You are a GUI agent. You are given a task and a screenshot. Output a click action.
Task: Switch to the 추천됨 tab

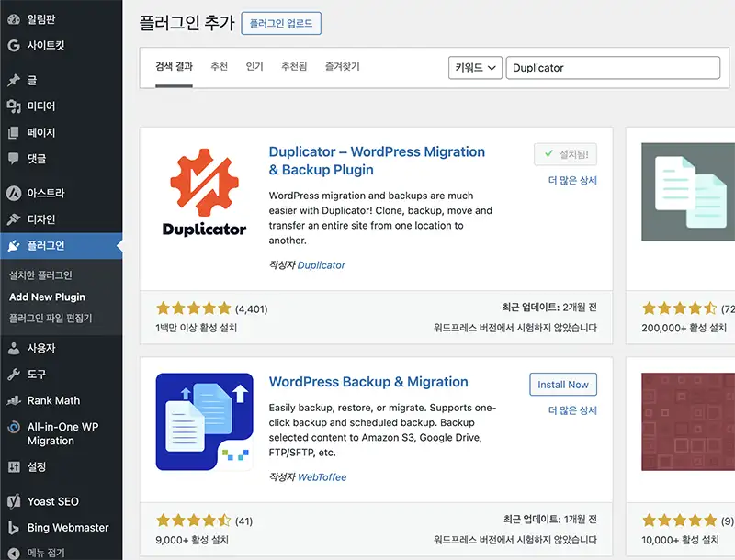294,66
